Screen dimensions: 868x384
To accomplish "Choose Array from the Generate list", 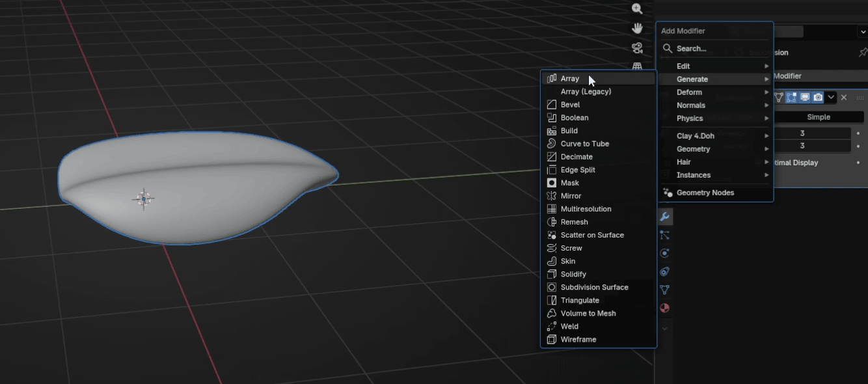I will [570, 79].
